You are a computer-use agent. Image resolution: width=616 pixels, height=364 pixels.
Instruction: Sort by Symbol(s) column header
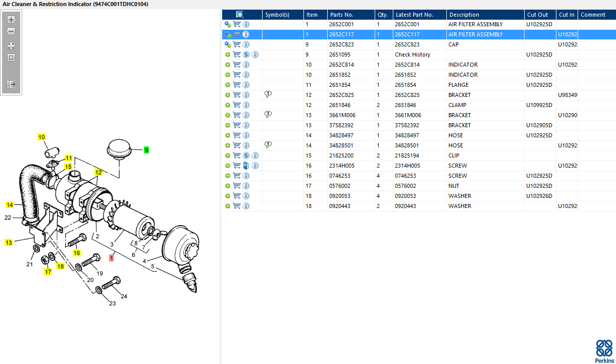[x=283, y=15]
